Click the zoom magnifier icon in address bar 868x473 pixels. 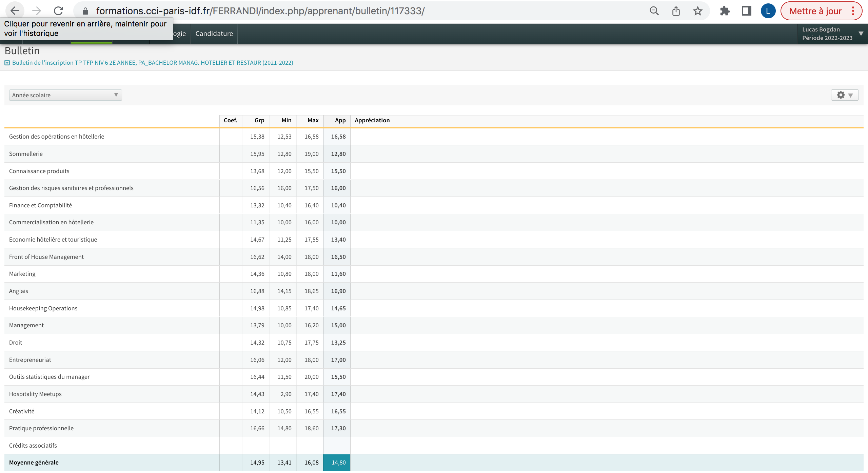click(x=654, y=11)
